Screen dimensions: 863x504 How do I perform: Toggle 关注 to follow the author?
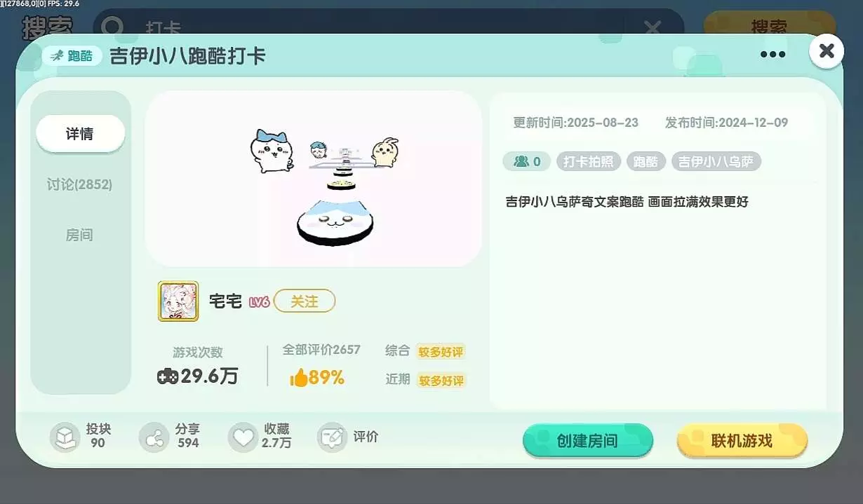pos(305,301)
